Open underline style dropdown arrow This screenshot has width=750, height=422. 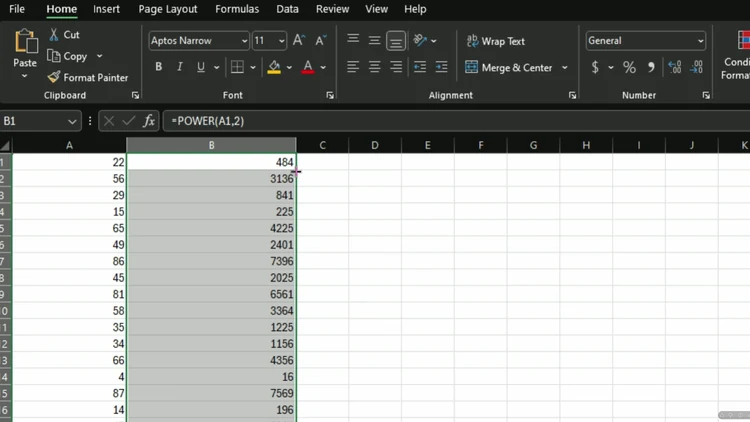click(x=217, y=67)
